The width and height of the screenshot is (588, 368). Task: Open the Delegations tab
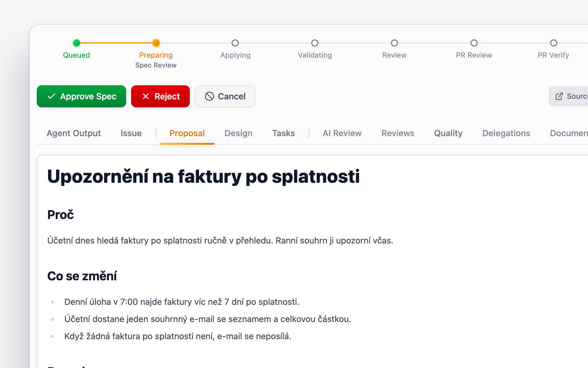(x=506, y=133)
